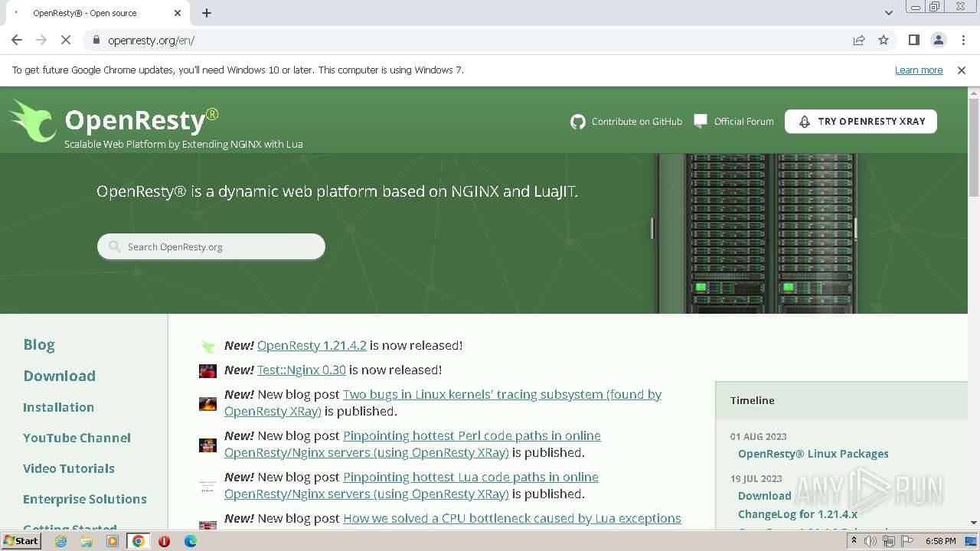Viewport: 980px width, 551px height.
Task: Click the Official Forum chat icon
Action: click(701, 121)
